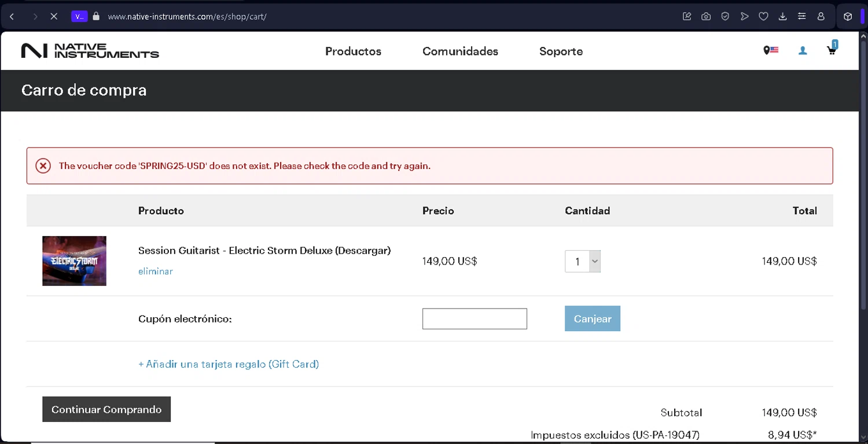Click the Continuar Comprando button
Screen dimensions: 868x444
[106, 409]
